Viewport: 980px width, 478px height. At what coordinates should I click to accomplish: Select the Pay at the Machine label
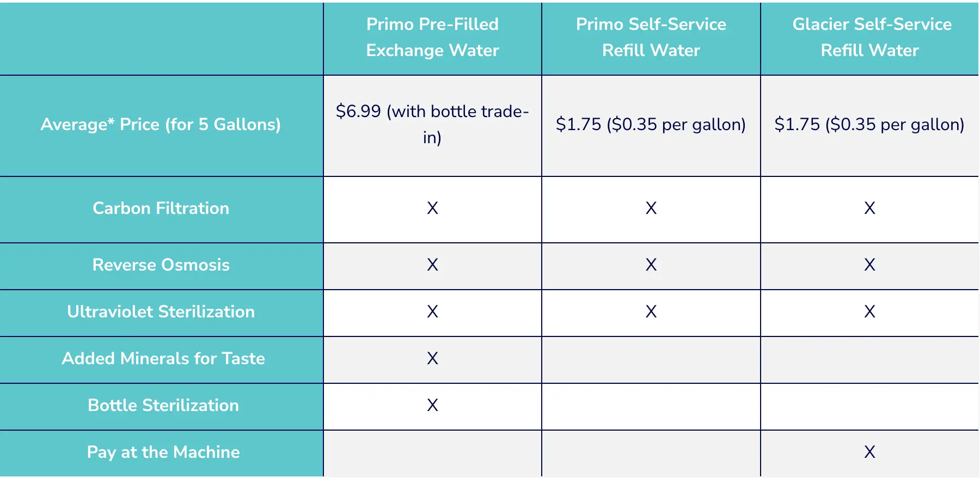click(x=163, y=452)
